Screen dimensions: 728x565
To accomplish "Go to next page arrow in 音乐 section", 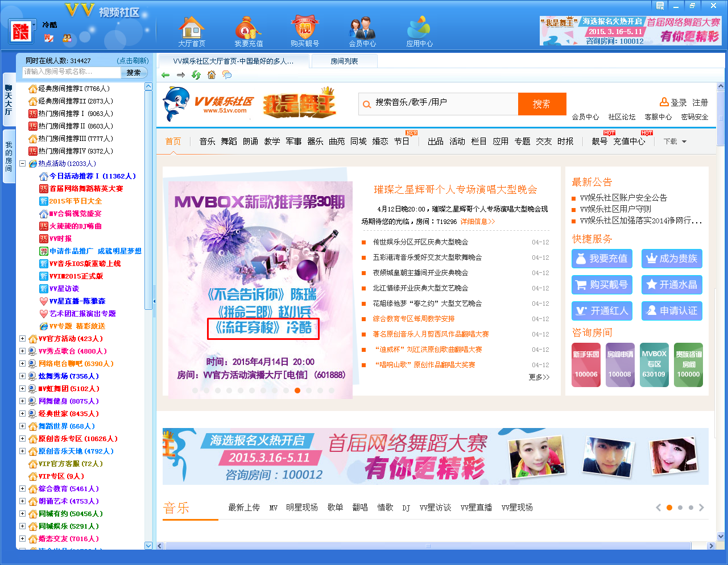I will 701,508.
